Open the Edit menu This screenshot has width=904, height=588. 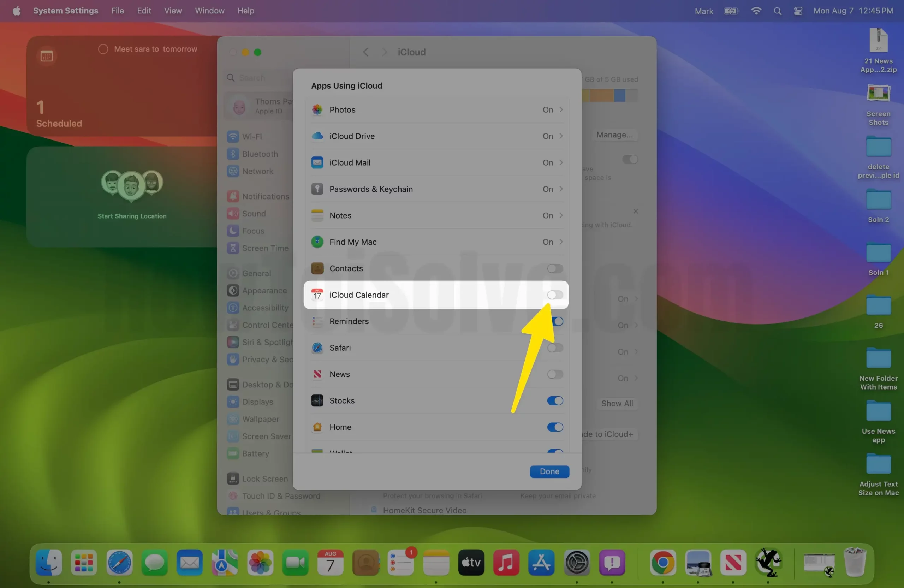point(144,11)
